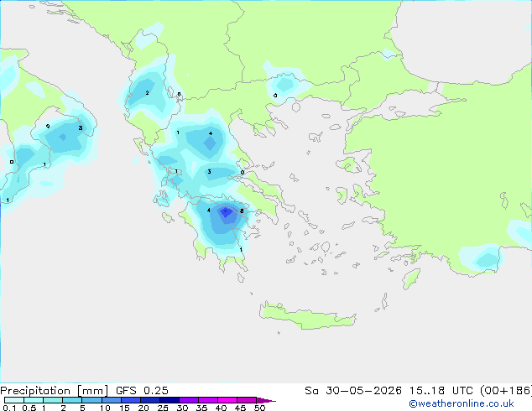Click the 'Sa 30-05-2026' date text
The image size is (532, 411).
pos(353,391)
